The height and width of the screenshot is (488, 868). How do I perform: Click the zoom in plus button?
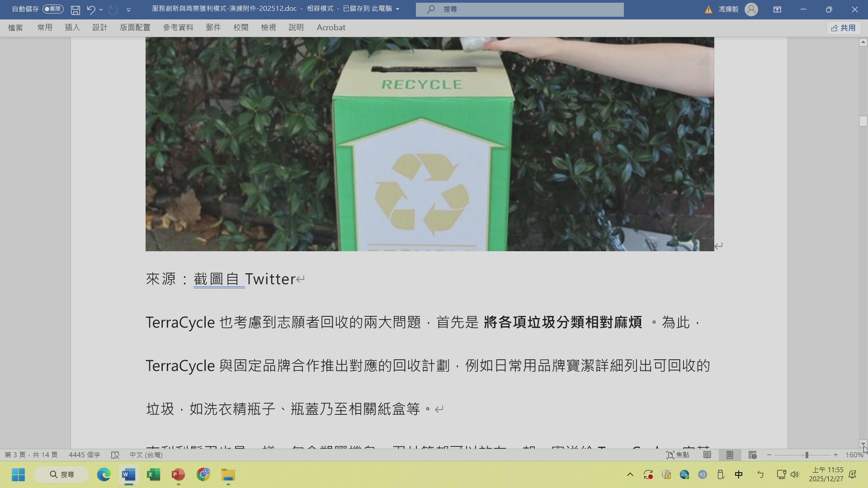tap(835, 455)
